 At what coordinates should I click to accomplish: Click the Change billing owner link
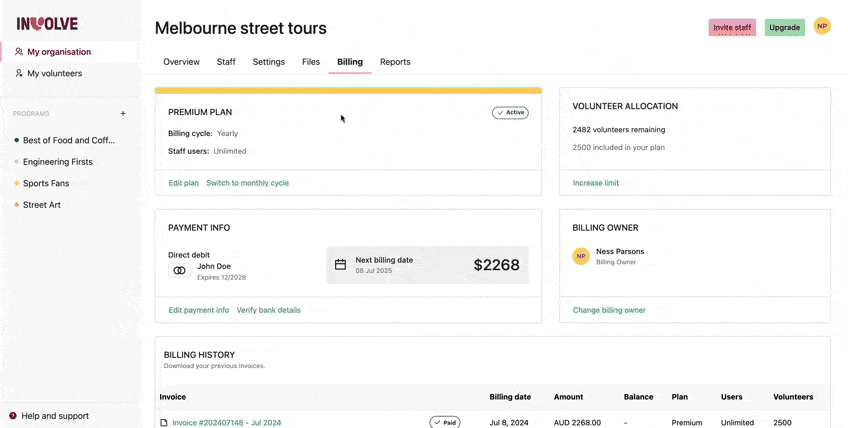click(609, 310)
